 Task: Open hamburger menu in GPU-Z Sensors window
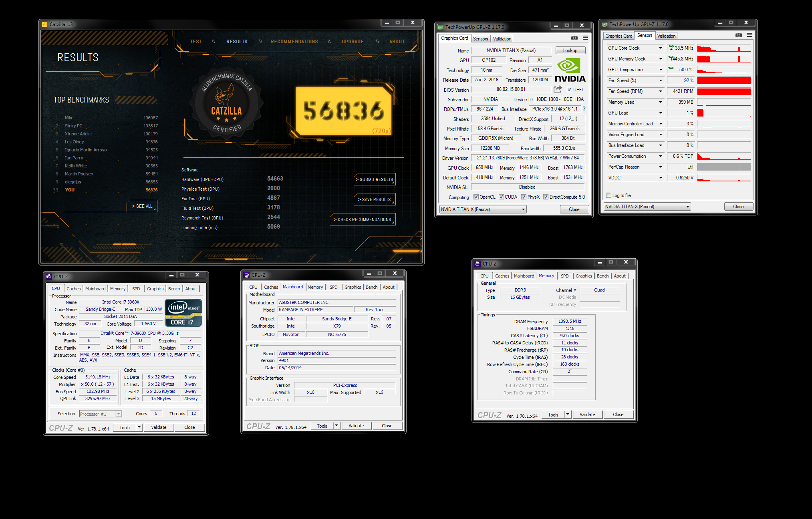coord(750,35)
